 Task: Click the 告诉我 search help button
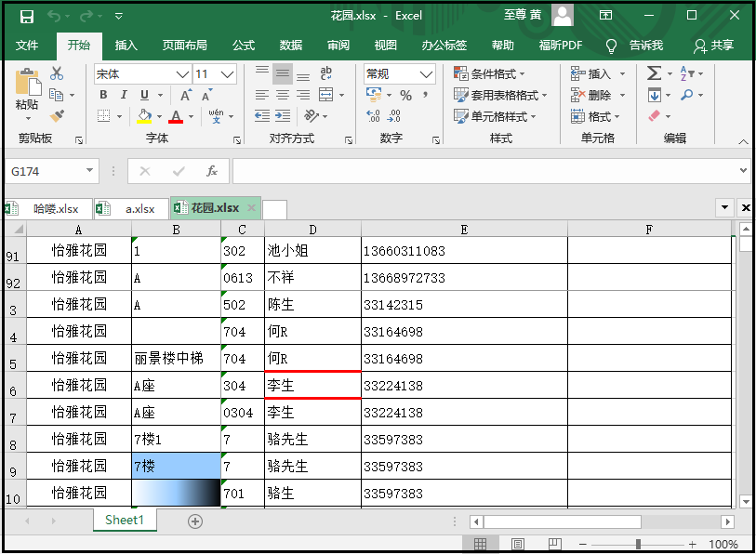tap(636, 46)
